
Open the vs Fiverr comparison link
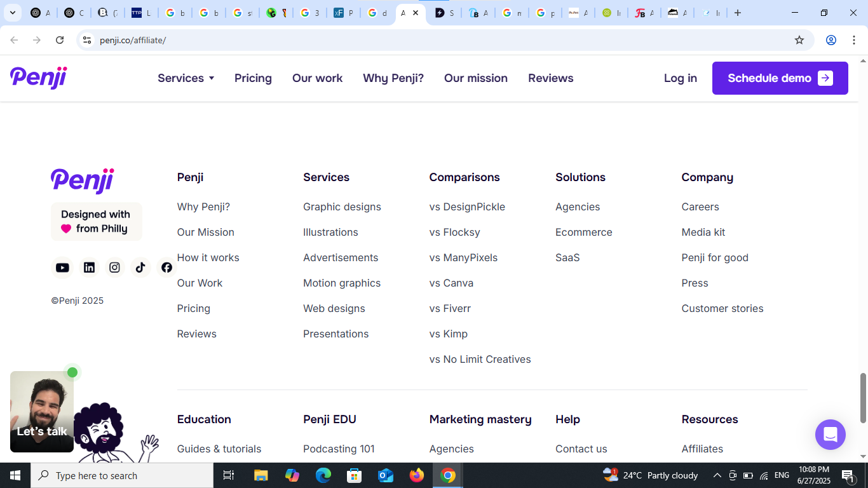point(450,309)
